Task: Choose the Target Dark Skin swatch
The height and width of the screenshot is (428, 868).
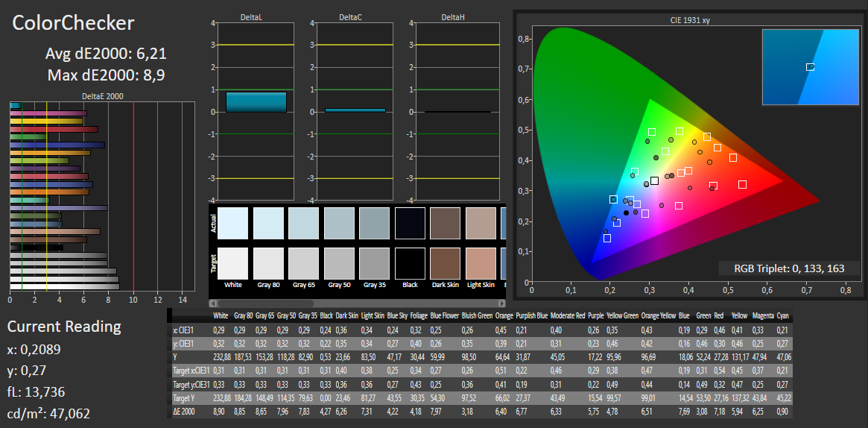Action: pyautogui.click(x=445, y=263)
